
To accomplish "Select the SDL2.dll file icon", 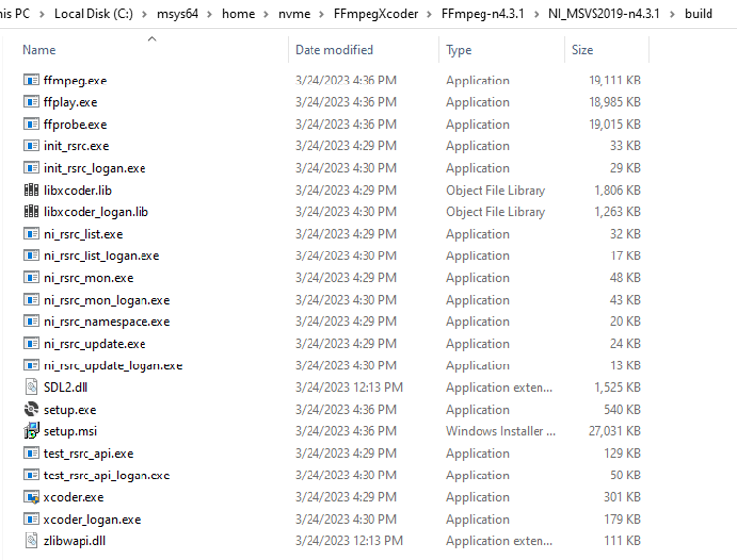I will [x=31, y=387].
